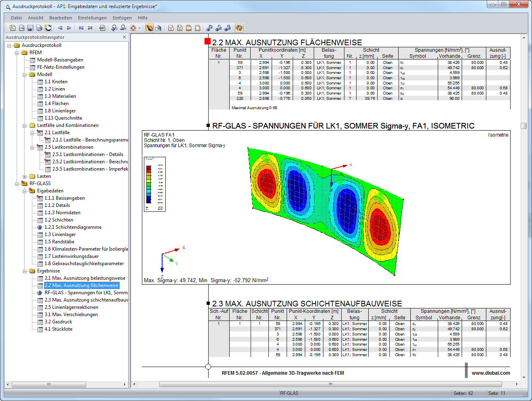Open the Einfügen menu
Image resolution: width=532 pixels, height=401 pixels.
[122, 18]
